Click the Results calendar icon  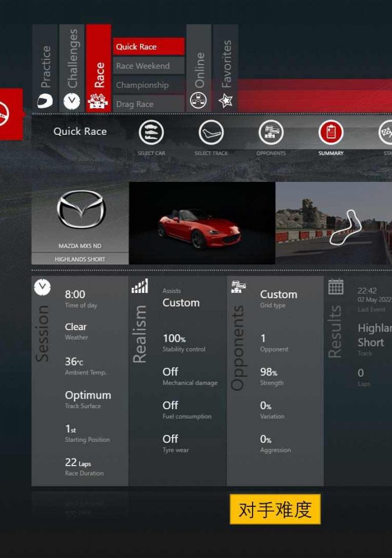(336, 287)
